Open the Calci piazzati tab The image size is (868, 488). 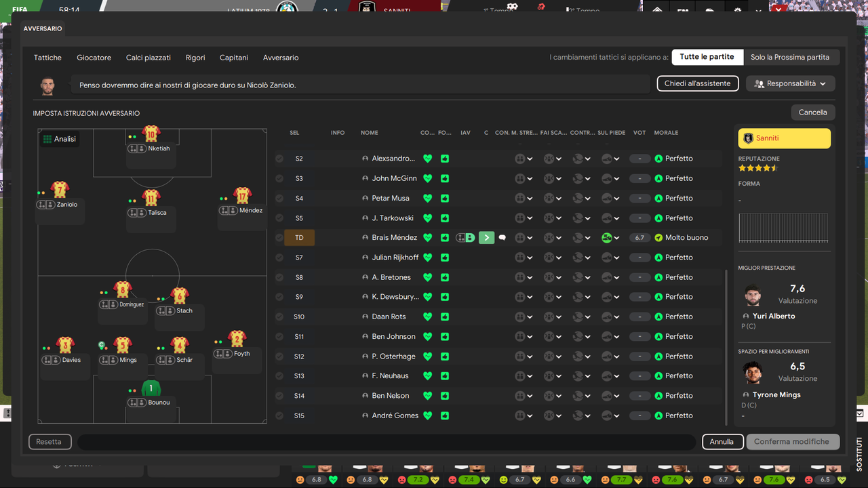(x=149, y=58)
